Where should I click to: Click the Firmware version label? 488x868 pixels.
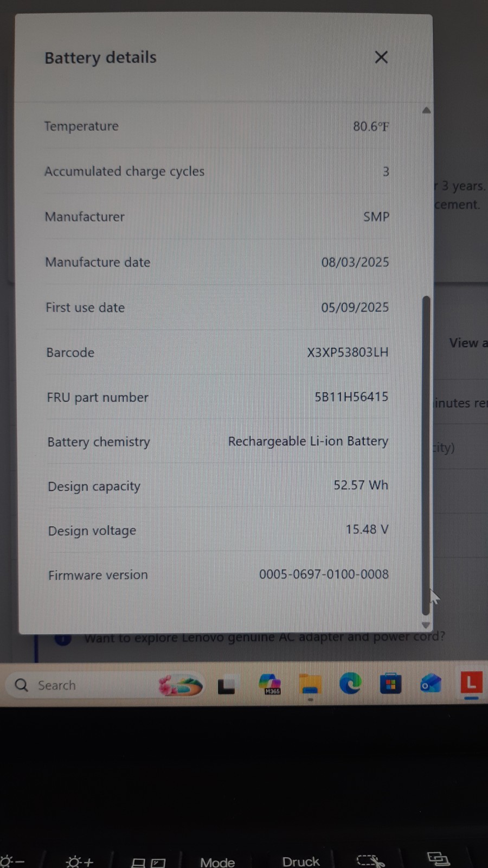pos(98,575)
